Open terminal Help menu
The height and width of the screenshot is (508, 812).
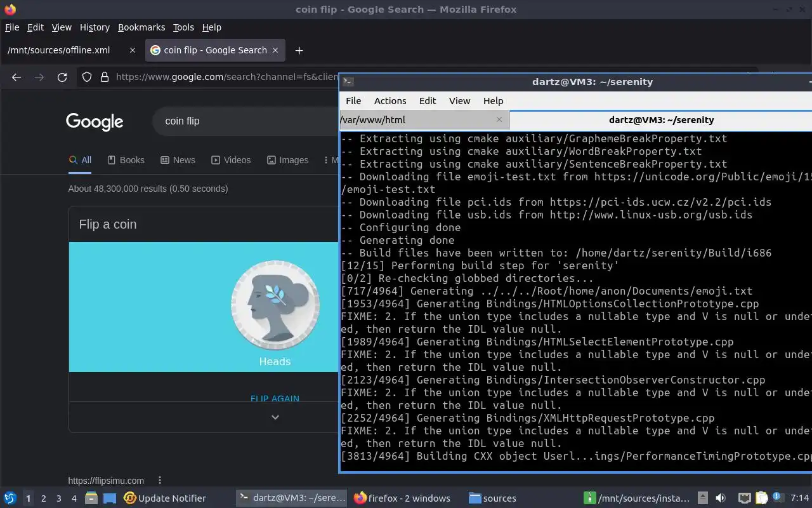click(x=493, y=100)
